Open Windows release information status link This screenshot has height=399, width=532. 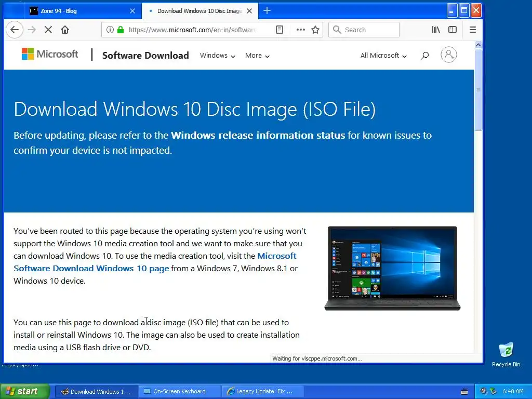pos(258,136)
